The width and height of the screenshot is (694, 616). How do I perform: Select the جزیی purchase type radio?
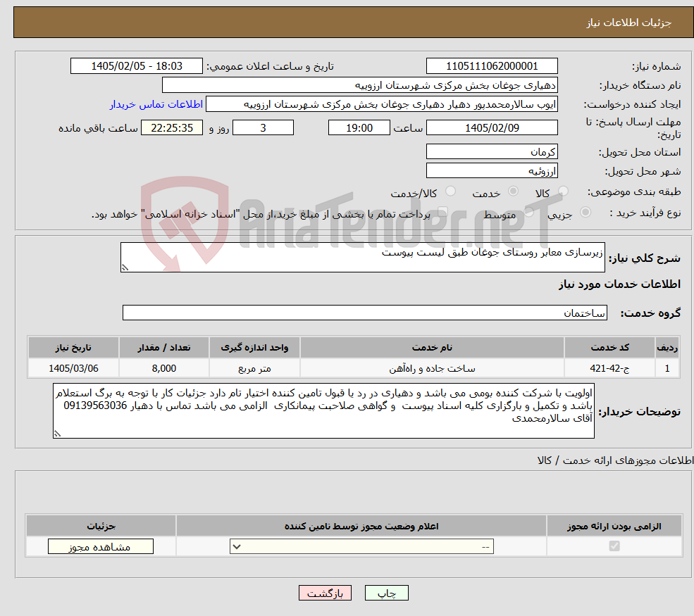tap(585, 213)
